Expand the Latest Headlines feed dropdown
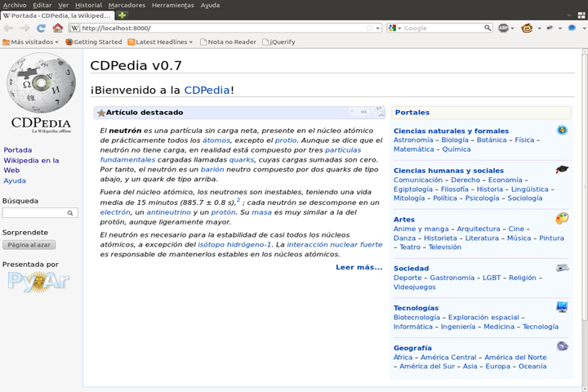588x392 pixels. point(160,42)
